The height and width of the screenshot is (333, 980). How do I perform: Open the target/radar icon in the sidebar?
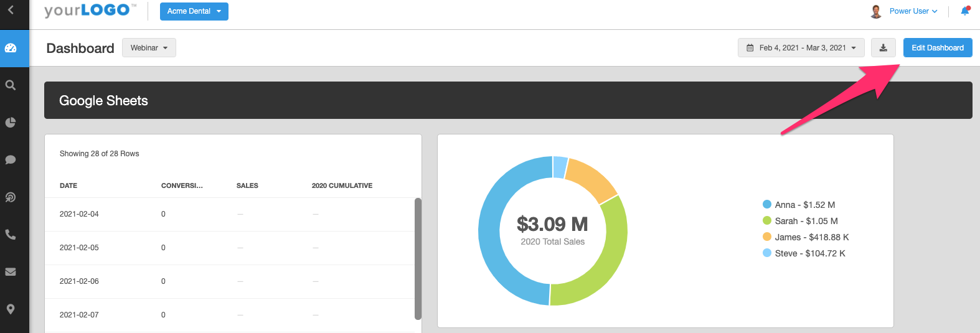(11, 197)
